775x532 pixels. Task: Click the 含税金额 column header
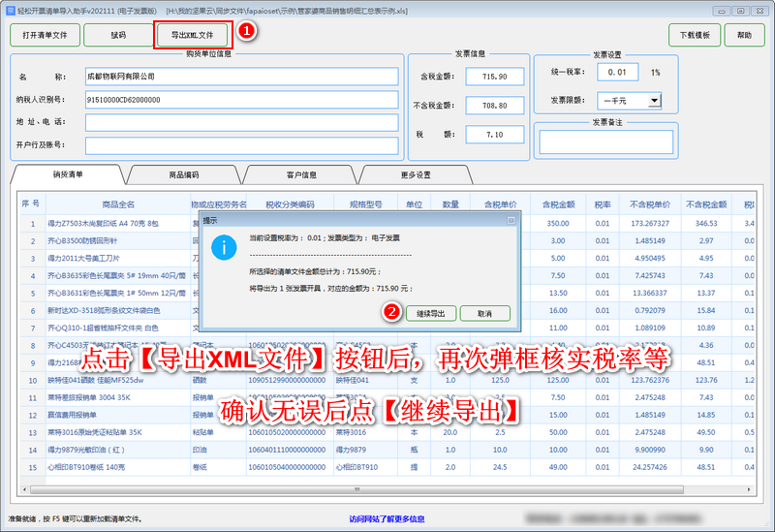click(x=558, y=204)
